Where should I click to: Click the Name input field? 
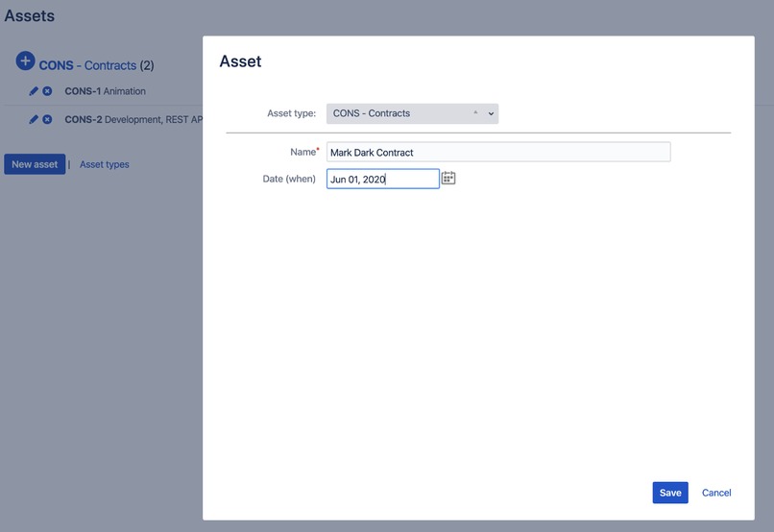point(498,152)
